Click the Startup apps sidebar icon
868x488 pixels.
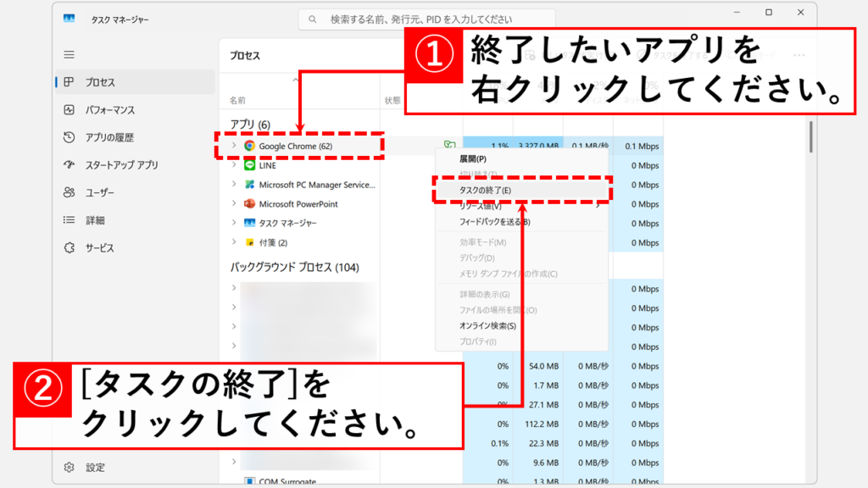coord(70,165)
